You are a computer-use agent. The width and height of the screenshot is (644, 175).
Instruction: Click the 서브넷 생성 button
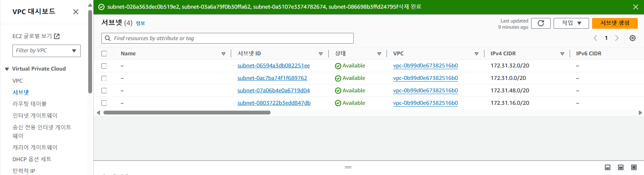click(615, 23)
